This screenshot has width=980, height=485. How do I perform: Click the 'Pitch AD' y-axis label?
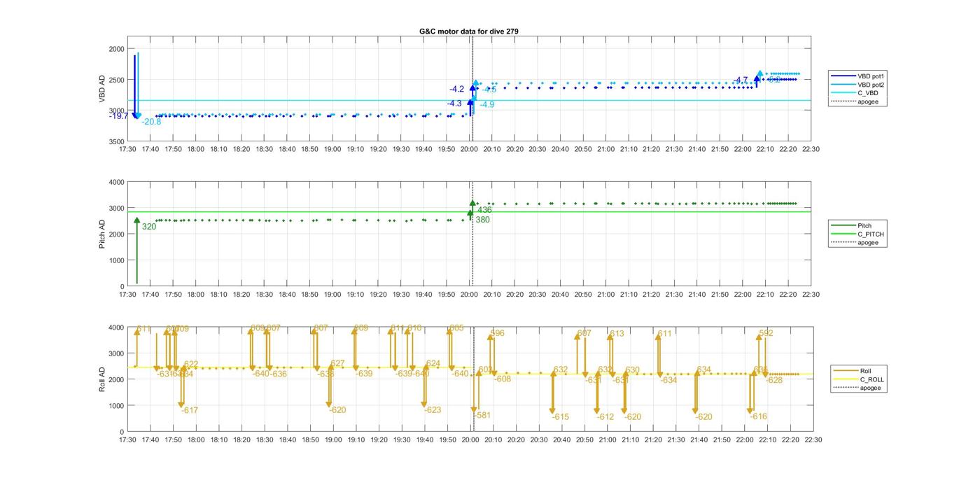pos(102,234)
